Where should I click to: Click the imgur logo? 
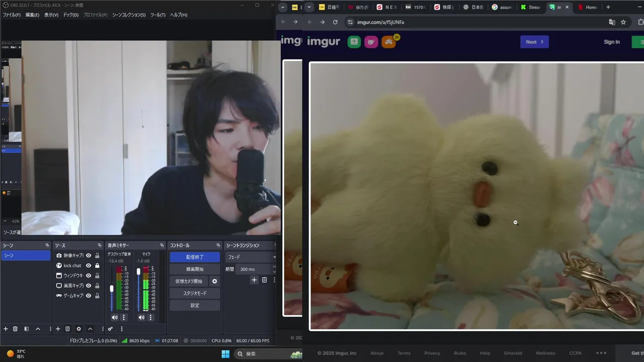(x=324, y=42)
